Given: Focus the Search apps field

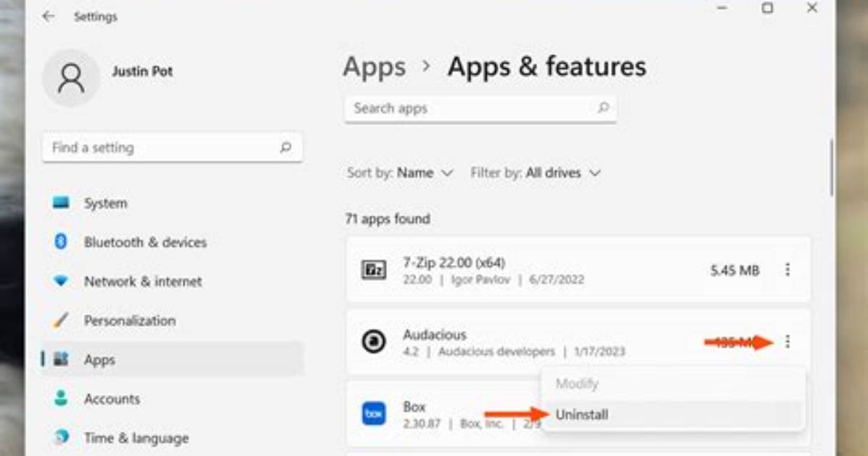Looking at the screenshot, I should point(480,108).
